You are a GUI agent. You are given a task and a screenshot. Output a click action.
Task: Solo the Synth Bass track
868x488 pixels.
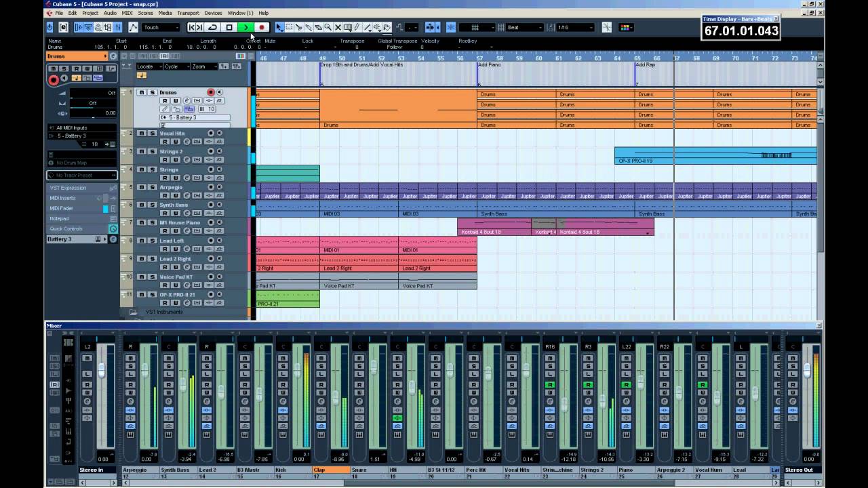click(x=152, y=205)
